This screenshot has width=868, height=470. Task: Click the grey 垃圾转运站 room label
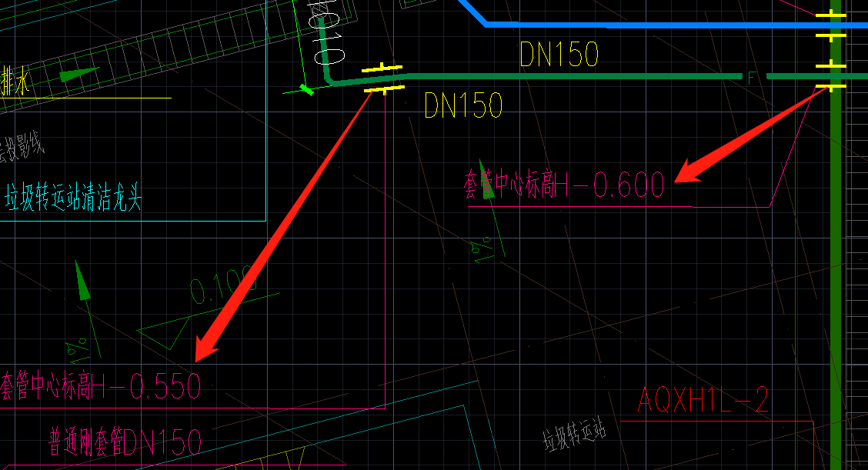(574, 435)
